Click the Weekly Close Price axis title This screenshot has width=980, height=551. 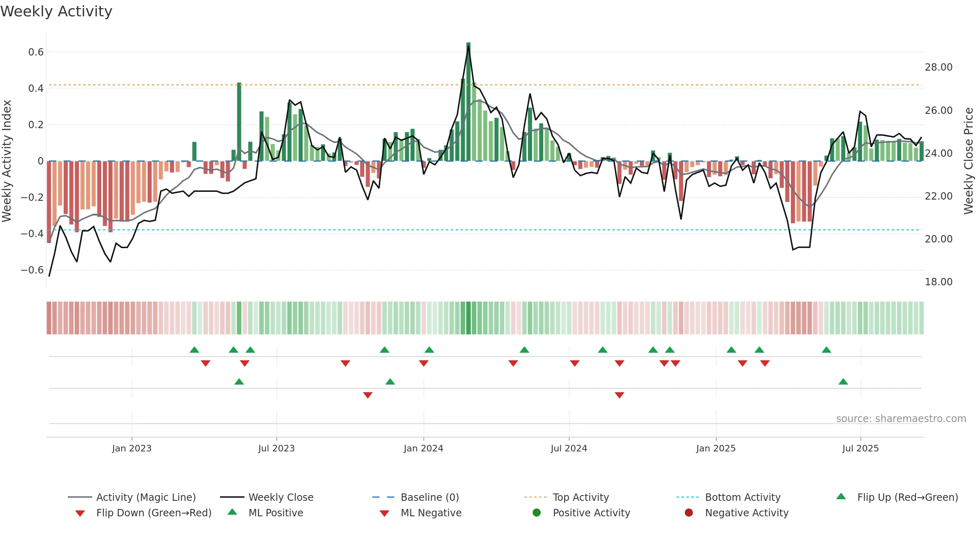(969, 161)
